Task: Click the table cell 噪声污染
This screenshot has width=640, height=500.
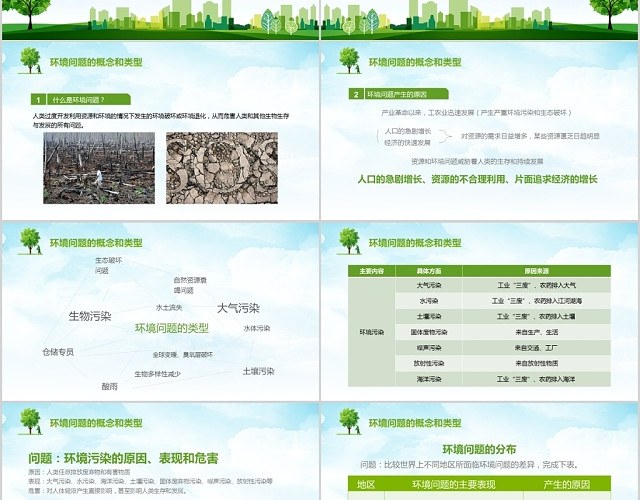Action: [x=429, y=348]
